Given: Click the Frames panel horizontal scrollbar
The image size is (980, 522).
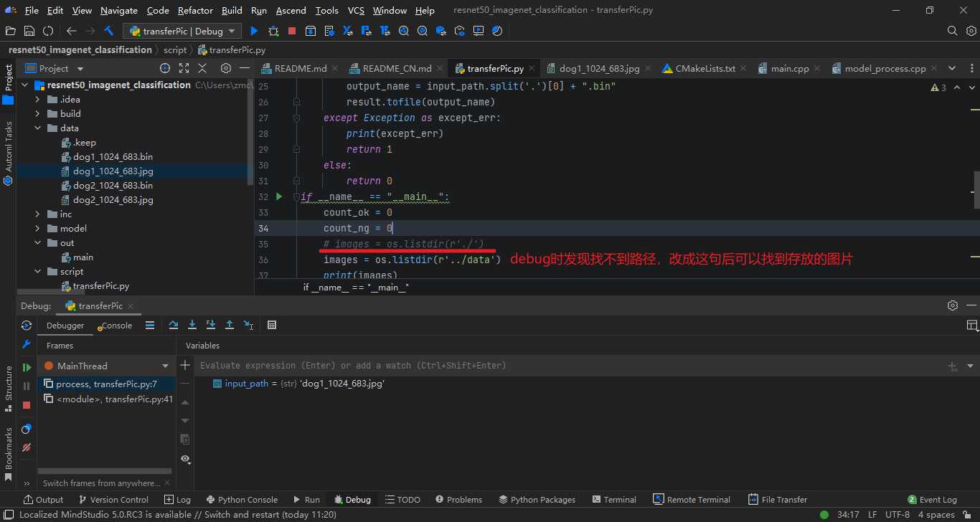Looking at the screenshot, I should coord(105,471).
